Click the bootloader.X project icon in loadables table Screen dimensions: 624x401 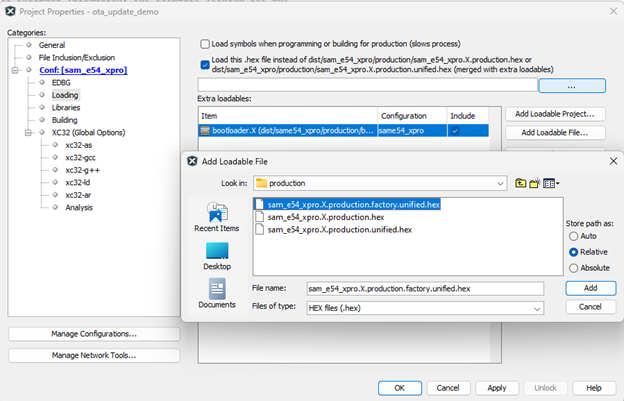pyautogui.click(x=205, y=130)
